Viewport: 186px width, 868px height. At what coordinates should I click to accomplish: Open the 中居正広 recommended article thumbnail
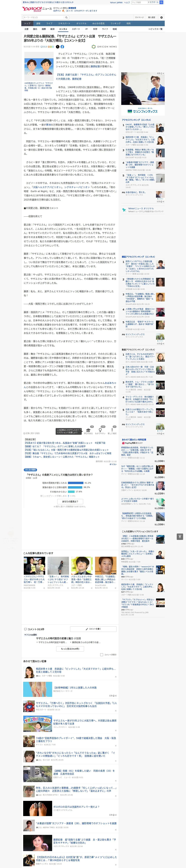(x=106, y=566)
